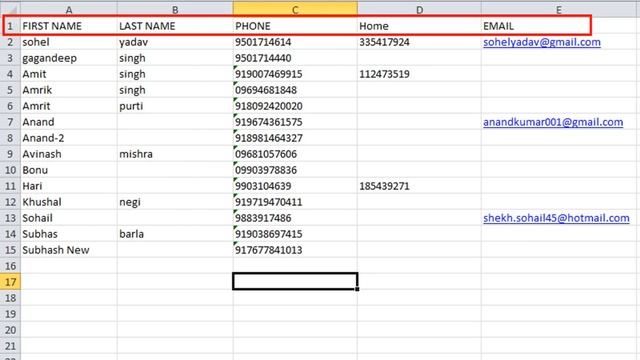
Task: Select the cell containing gagandeep
Action: pyautogui.click(x=69, y=58)
